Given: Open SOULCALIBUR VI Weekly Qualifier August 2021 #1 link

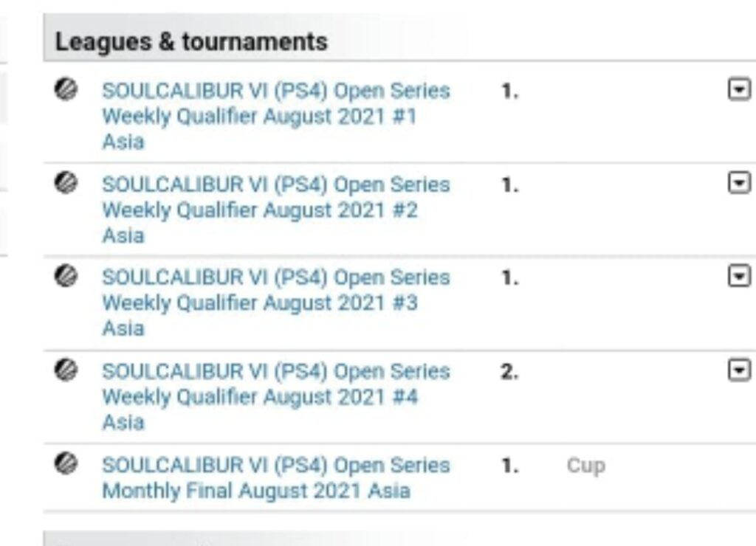Looking at the screenshot, I should click(x=276, y=116).
